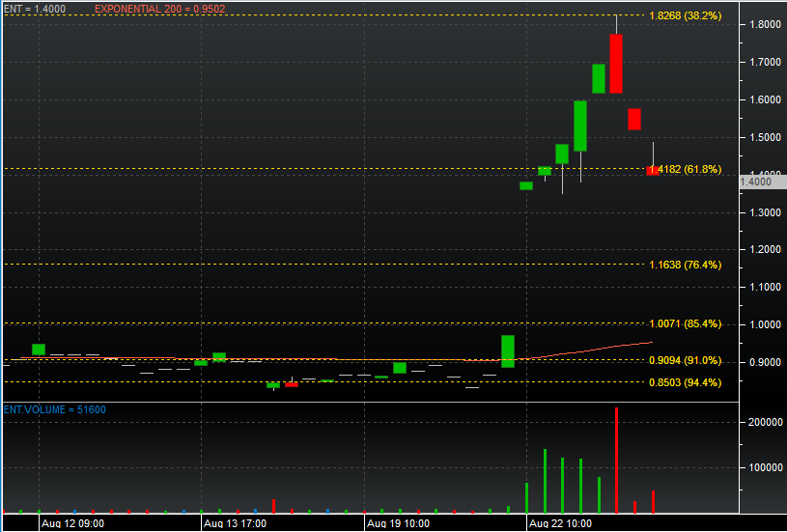Click the 1.8268 (38.2%) Fibonacci level label
Screen dimensions: 787x532
pos(685,15)
